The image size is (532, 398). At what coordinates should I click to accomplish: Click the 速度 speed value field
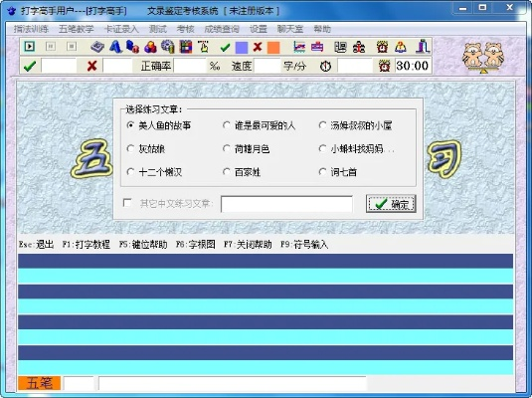[x=267, y=66]
